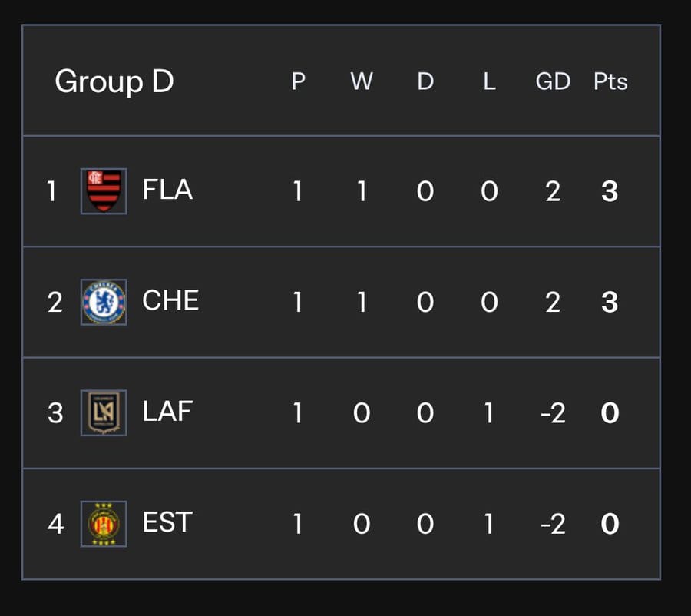Screen dimensions: 691x616
Task: Click the W column header
Action: (x=362, y=81)
